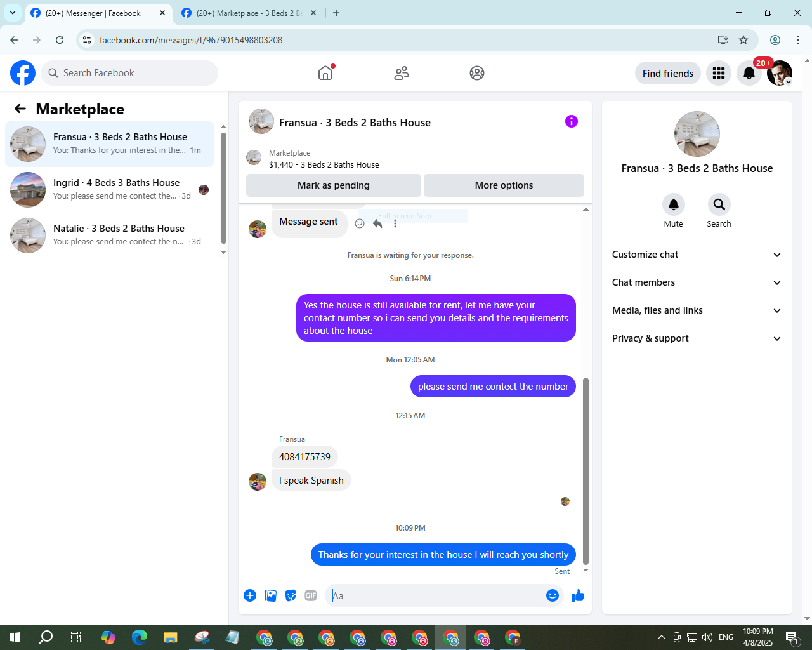This screenshot has width=812, height=650.
Task: Choose a sticker in composer
Action: pos(291,595)
